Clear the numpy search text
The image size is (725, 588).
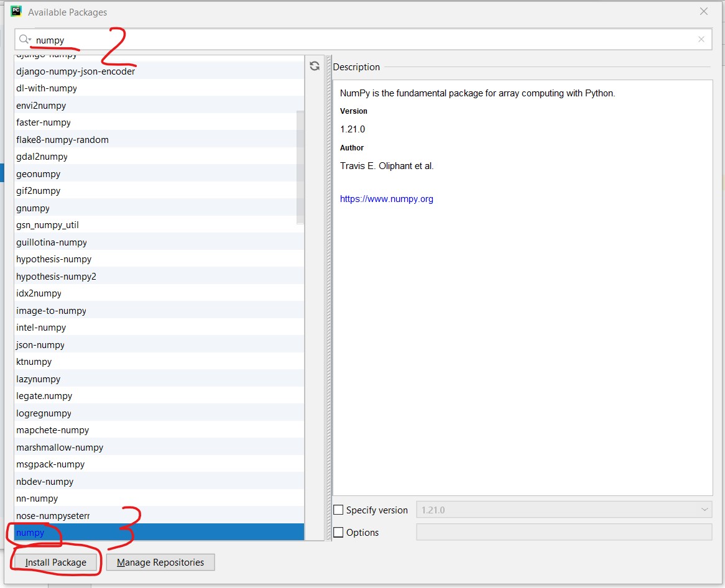[701, 39]
